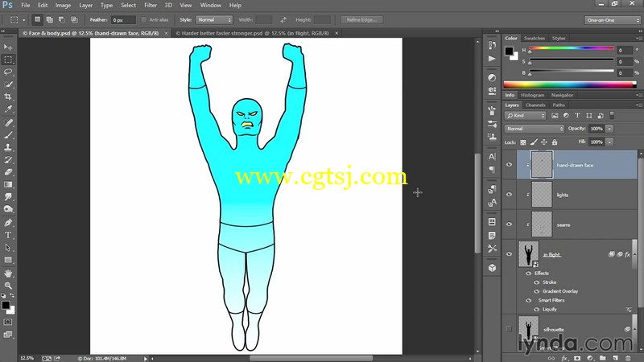Viewport: 644px width, 362px height.
Task: Select the Move tool
Action: coord(8,47)
